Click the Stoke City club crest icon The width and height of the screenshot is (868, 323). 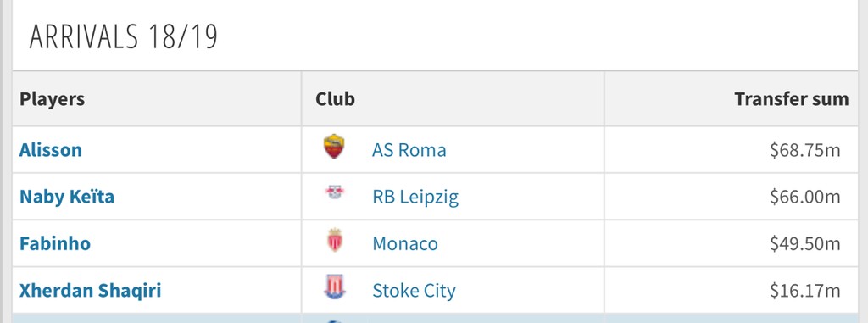point(334,287)
